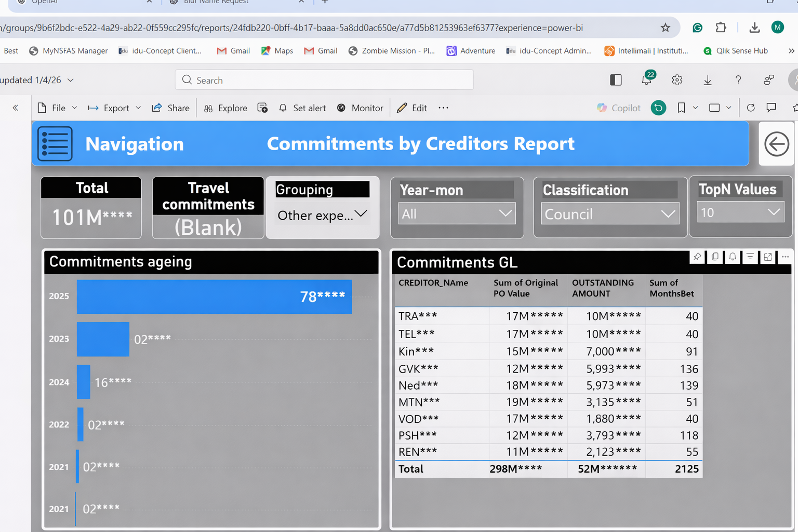Click inside the Search field
798x532 pixels.
[x=324, y=80]
